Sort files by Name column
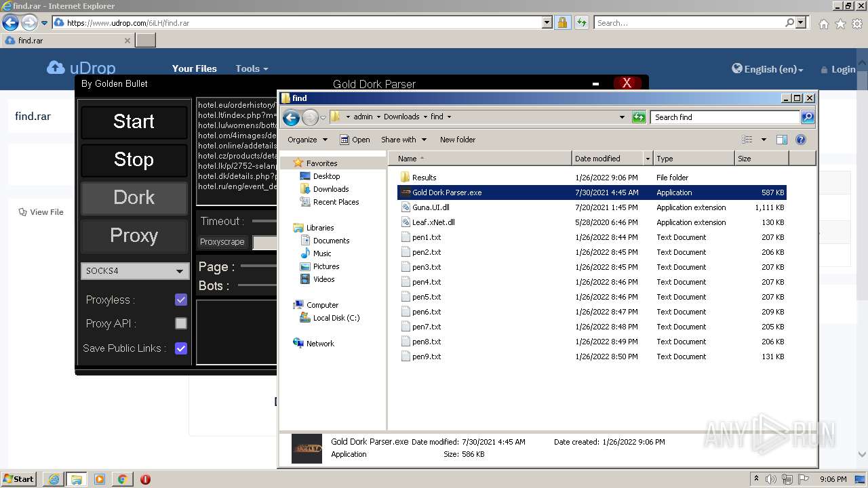 point(480,159)
